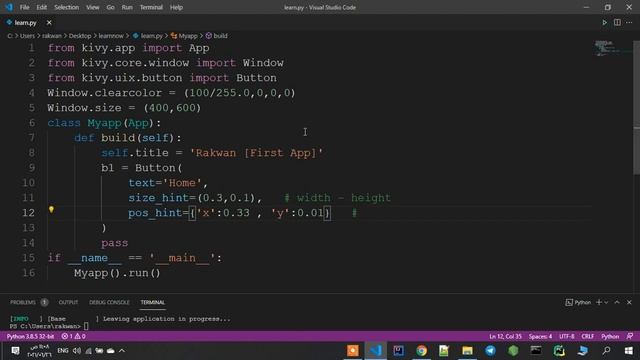Click the feedback icon in status bar
Screen dimensions: 640x360
pyautogui.click(x=629, y=336)
